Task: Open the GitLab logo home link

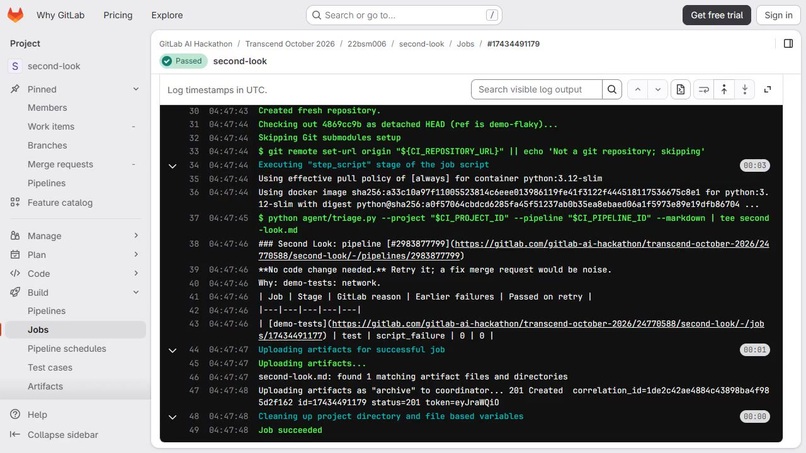Action: [15, 15]
